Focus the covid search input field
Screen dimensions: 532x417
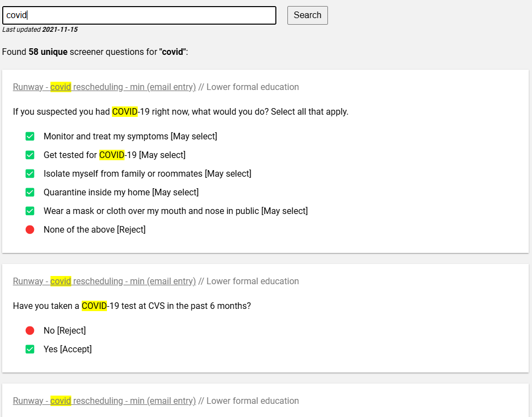pyautogui.click(x=139, y=15)
